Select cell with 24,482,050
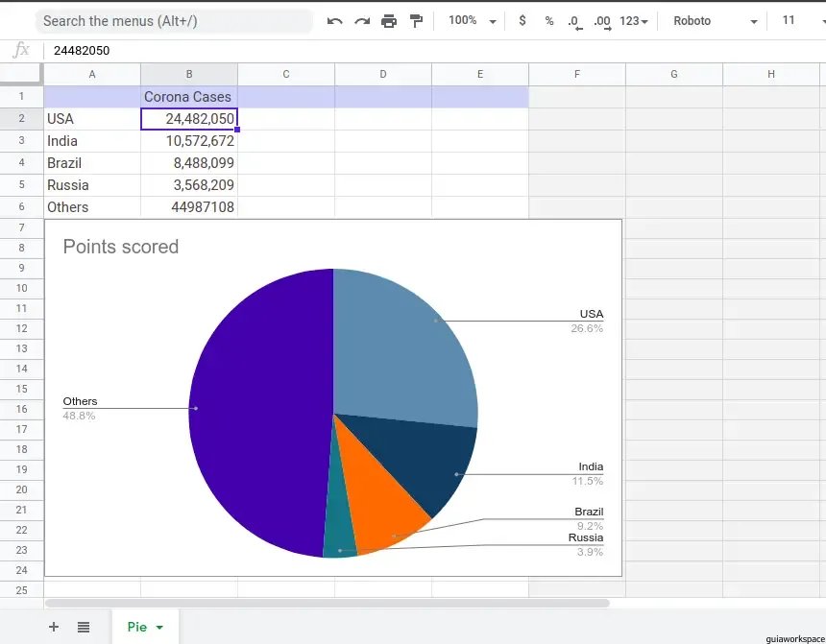The height and width of the screenshot is (644, 826). (x=189, y=119)
